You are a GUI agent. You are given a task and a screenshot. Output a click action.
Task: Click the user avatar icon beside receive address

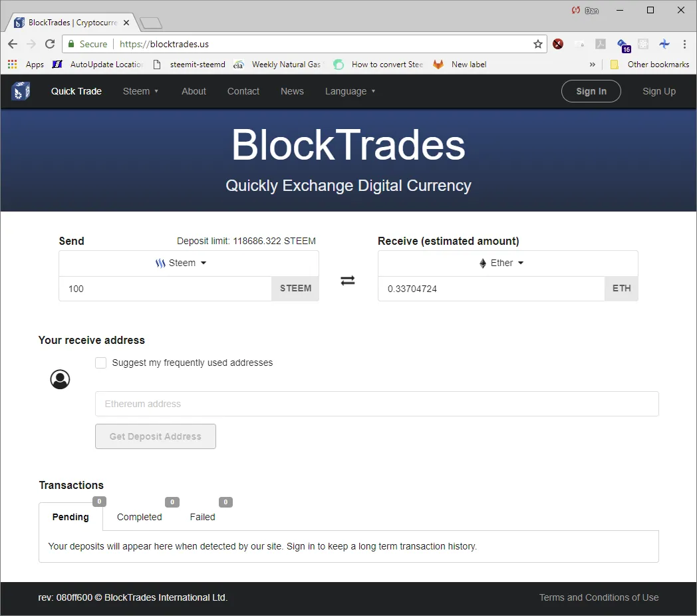click(60, 379)
